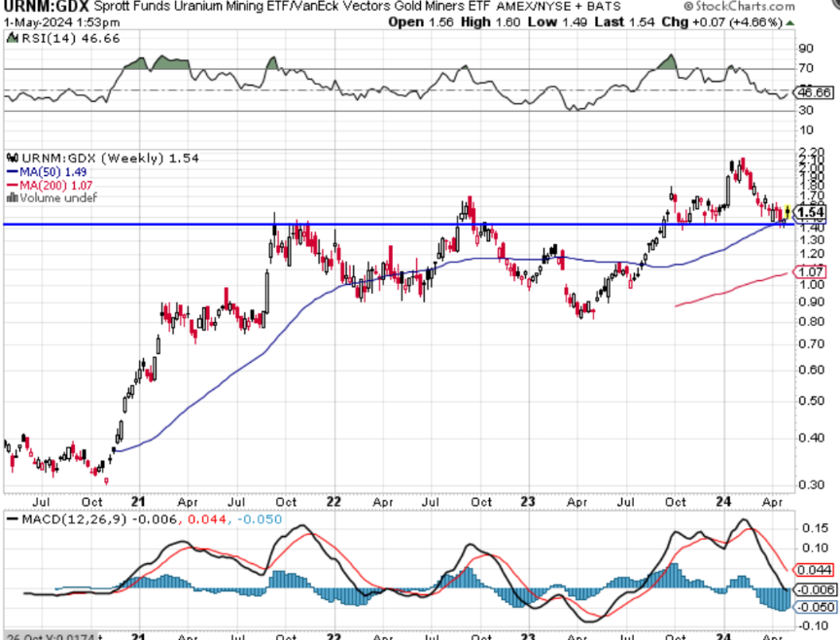Click the 0.40 label on price axis
Image resolution: width=840 pixels, height=640 pixels.
pyautogui.click(x=812, y=438)
